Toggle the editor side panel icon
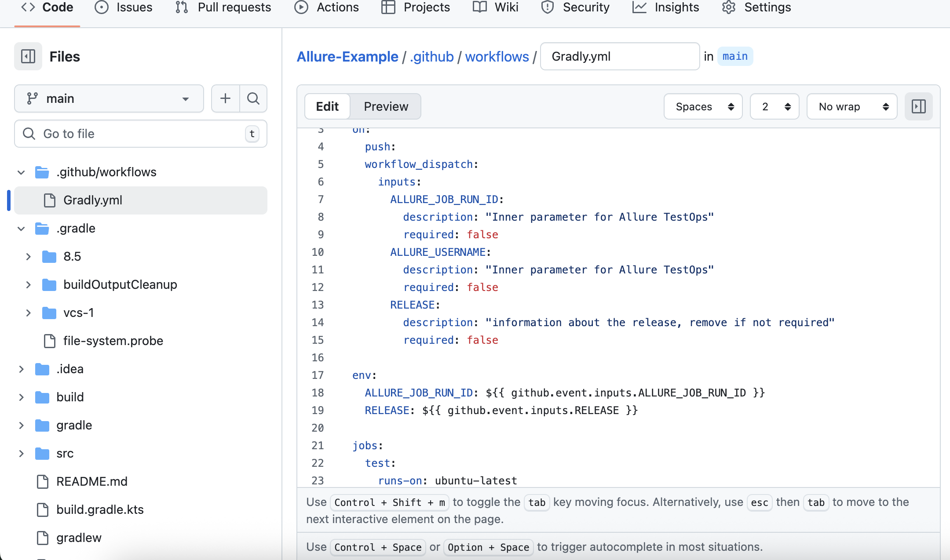The width and height of the screenshot is (950, 560). (x=918, y=106)
